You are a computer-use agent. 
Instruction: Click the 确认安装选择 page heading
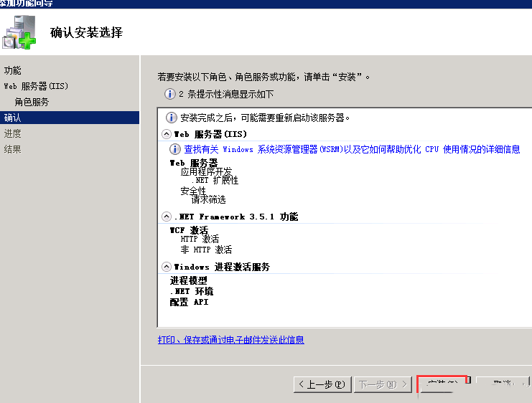pos(87,32)
